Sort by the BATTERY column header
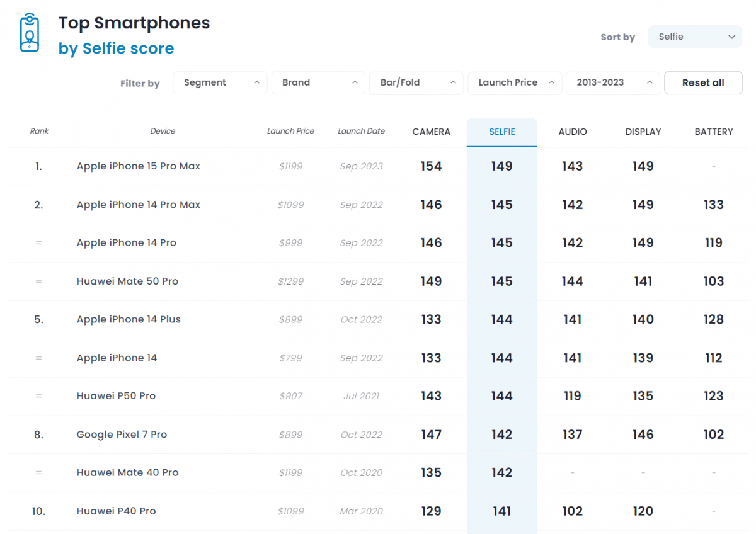Screen dimensions: 756x534 [714, 132]
